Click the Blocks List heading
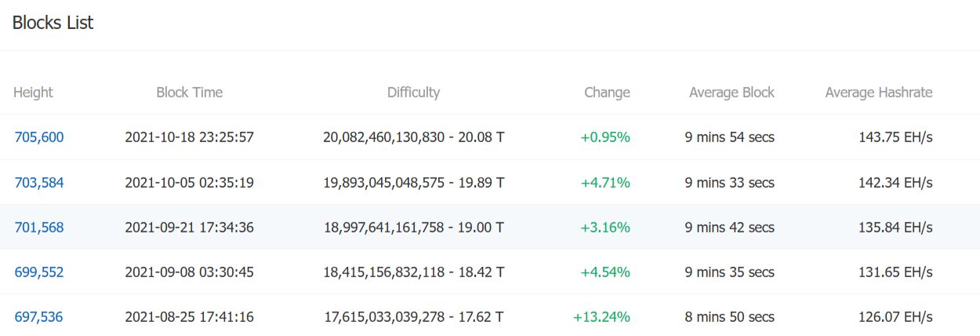 tap(53, 23)
